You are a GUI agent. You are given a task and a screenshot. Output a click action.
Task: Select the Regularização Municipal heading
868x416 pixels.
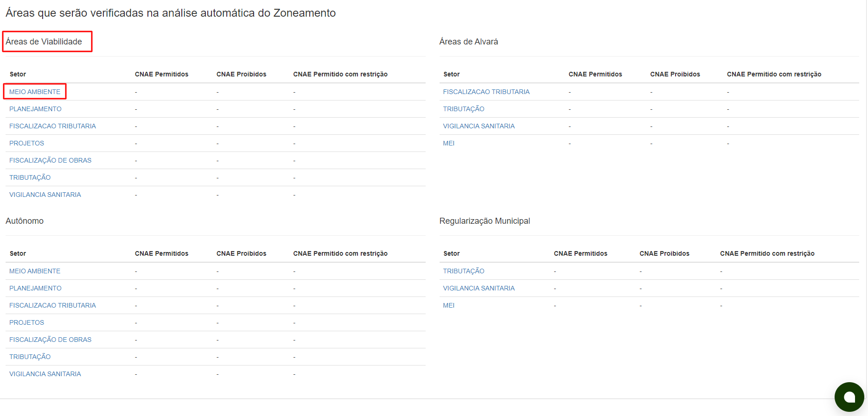[x=485, y=221]
